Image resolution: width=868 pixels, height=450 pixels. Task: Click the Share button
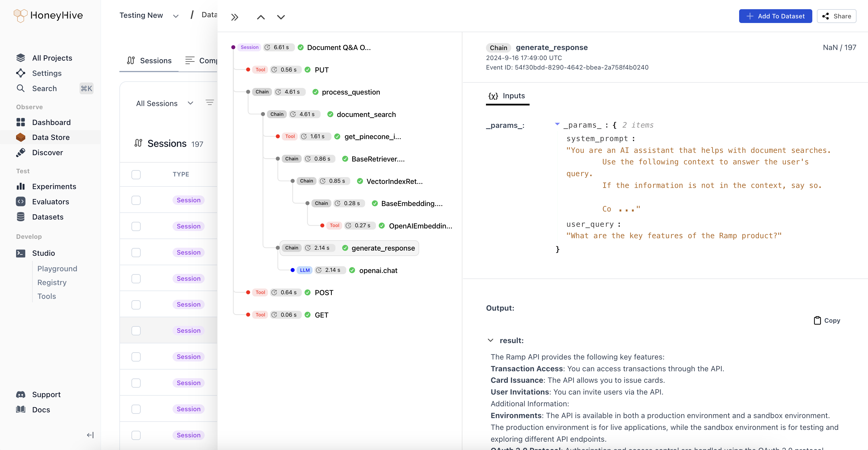pyautogui.click(x=836, y=16)
